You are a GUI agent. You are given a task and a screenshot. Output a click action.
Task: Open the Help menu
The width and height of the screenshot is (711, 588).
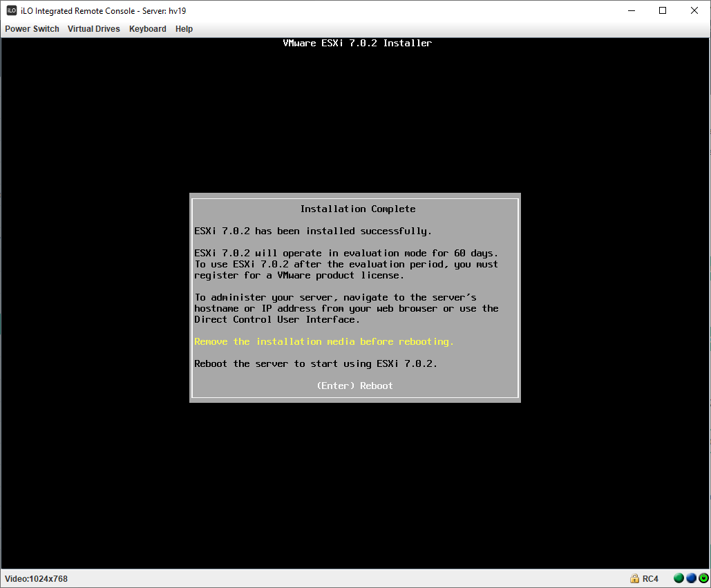[x=184, y=28]
